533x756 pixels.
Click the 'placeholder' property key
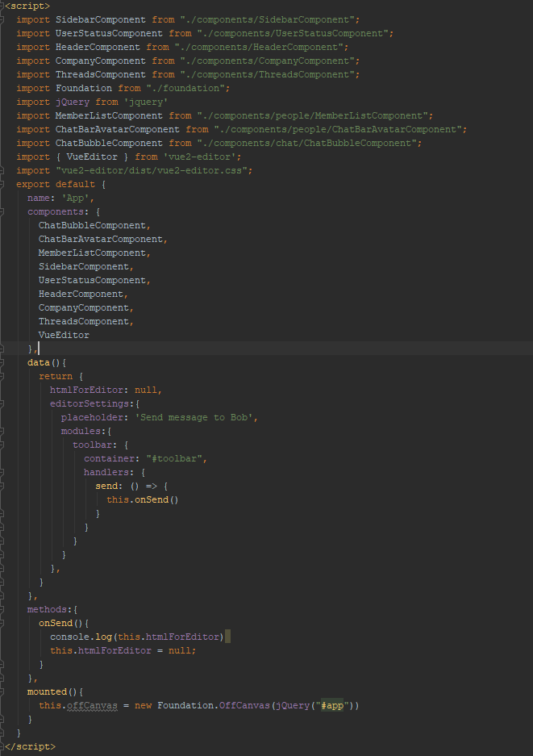(x=93, y=418)
